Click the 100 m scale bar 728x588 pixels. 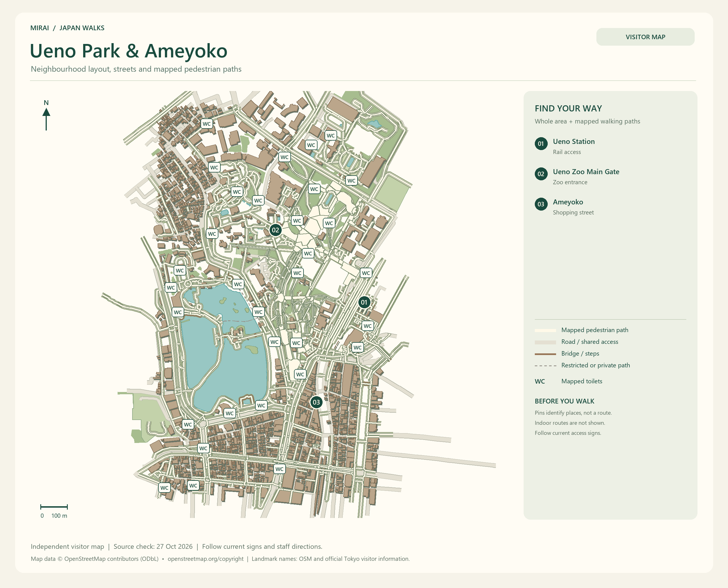pyautogui.click(x=54, y=507)
